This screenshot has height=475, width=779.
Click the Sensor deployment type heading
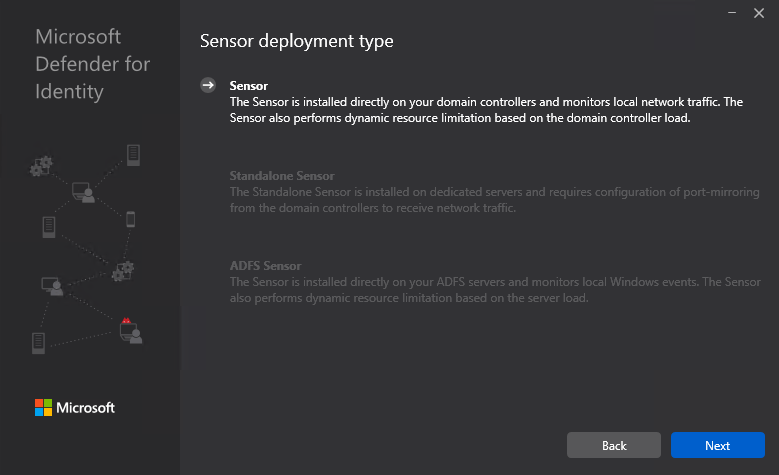(297, 41)
